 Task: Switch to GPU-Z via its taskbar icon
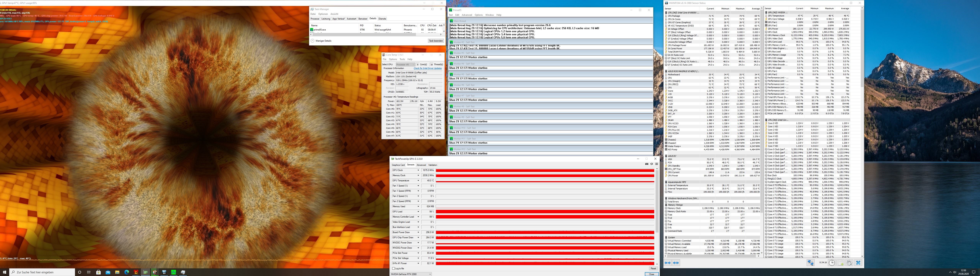tap(145, 272)
